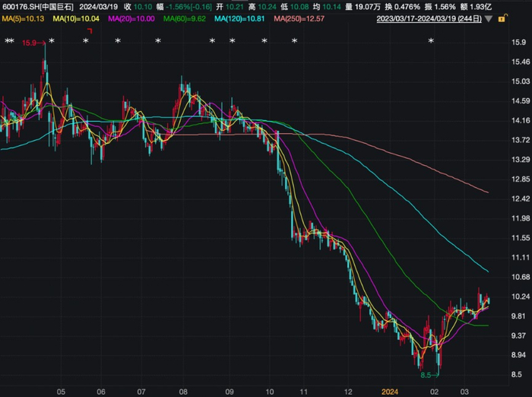This screenshot has width=532, height=397.
Task: Click the double asterisk event marker at far left
Action: (x=9, y=40)
